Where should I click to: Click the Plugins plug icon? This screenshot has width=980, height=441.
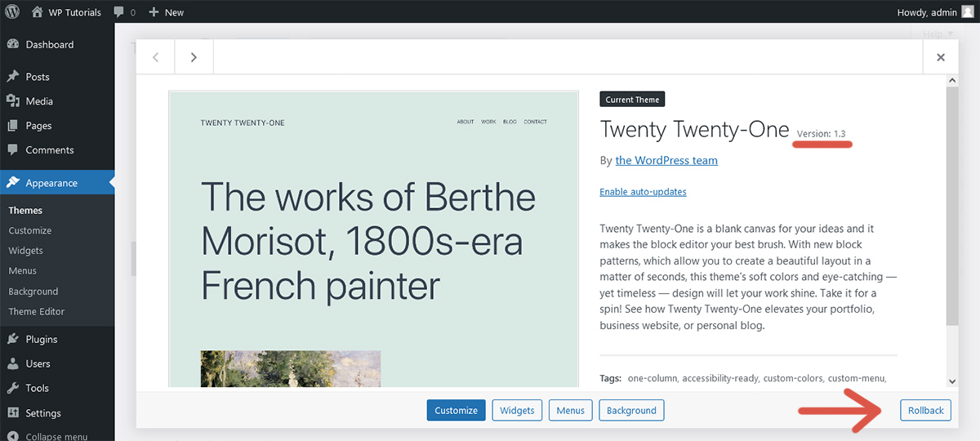pos(13,339)
